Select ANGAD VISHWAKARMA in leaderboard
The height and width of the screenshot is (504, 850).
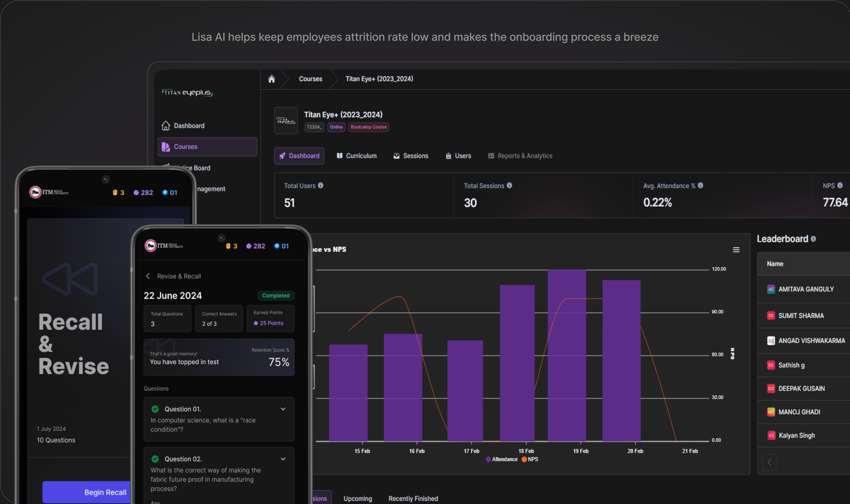click(803, 341)
